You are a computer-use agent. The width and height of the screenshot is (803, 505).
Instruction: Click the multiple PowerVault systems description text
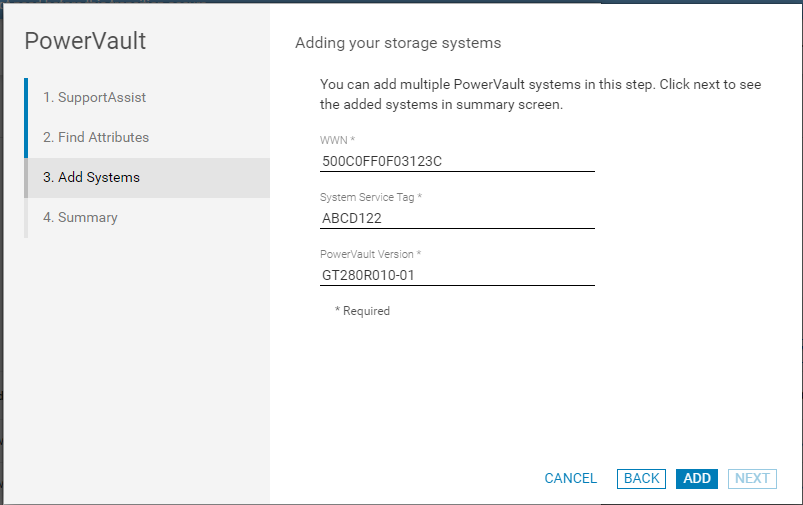pyautogui.click(x=540, y=94)
